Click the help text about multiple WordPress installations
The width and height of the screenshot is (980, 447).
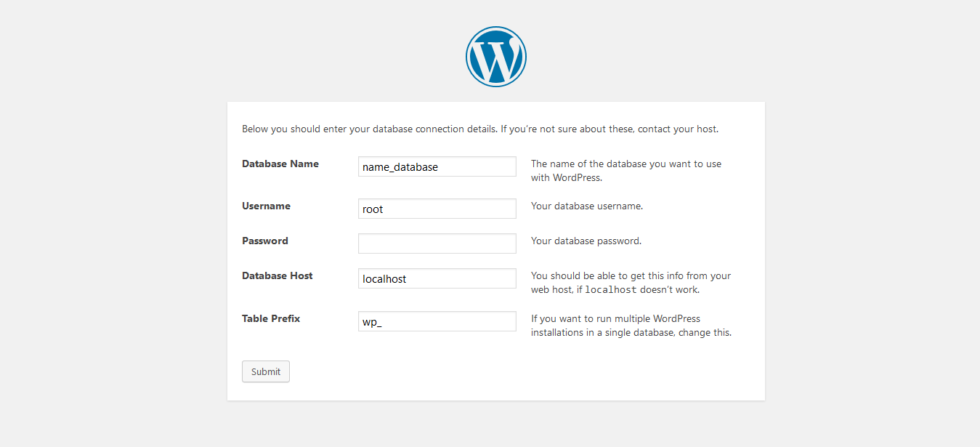pyautogui.click(x=631, y=325)
